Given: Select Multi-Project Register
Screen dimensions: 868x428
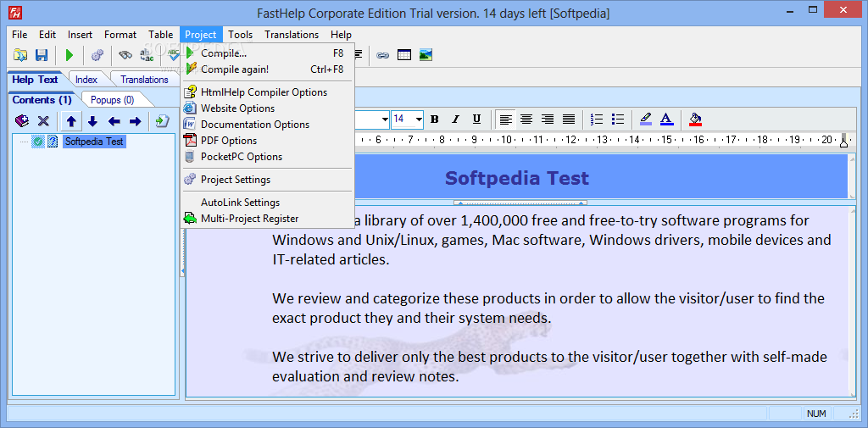Looking at the screenshot, I should (x=267, y=218).
